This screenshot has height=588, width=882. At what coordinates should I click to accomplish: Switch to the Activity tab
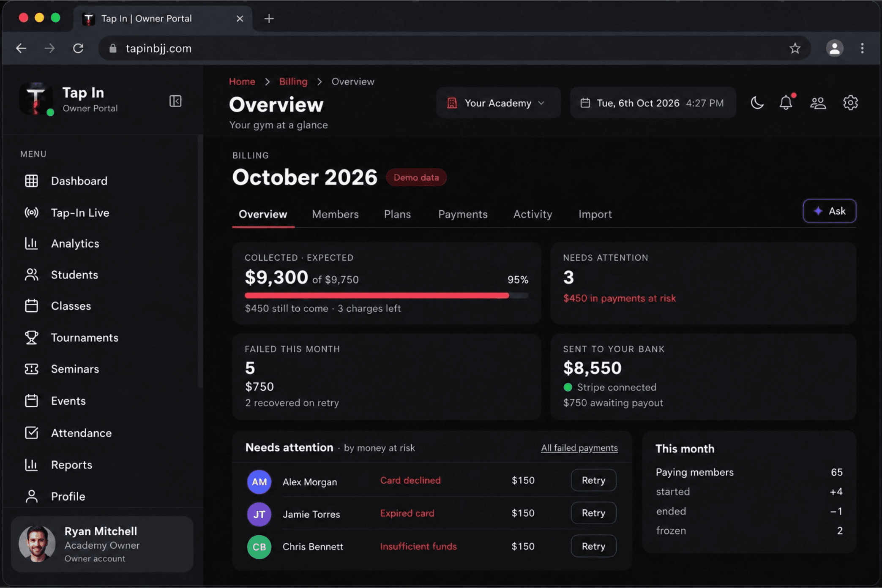click(x=532, y=214)
